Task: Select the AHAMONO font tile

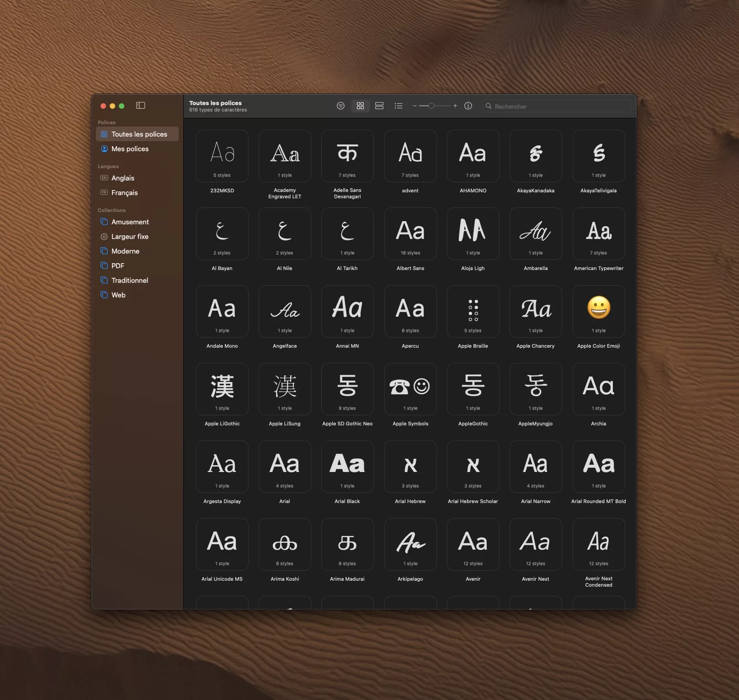Action: tap(473, 156)
